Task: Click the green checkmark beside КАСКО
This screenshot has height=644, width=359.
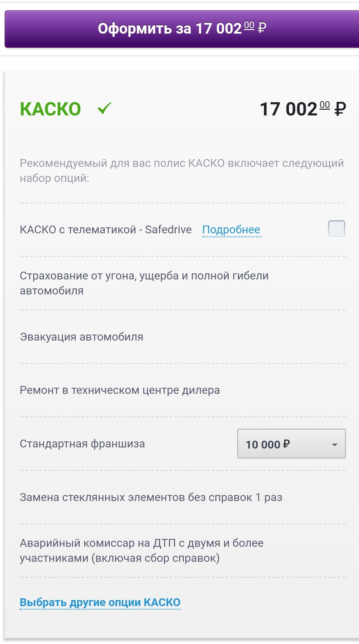Action: point(104,108)
